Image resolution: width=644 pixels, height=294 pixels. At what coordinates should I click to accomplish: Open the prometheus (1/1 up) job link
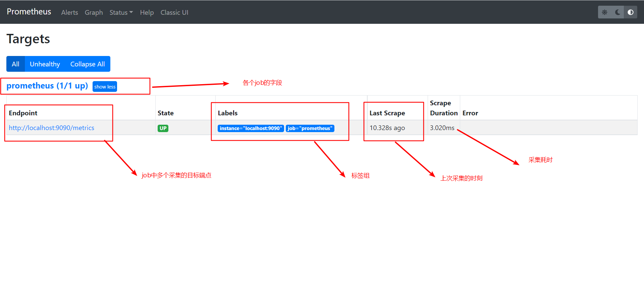(47, 86)
